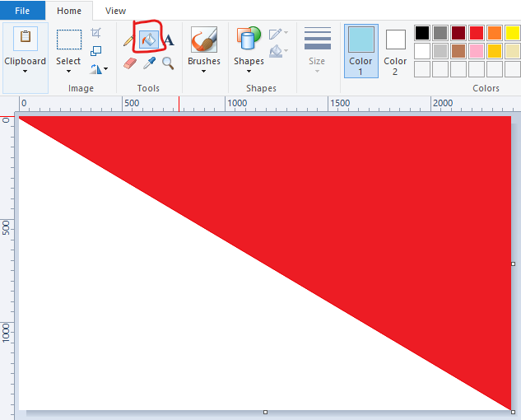Expand the Shapes dropdown arrow

(x=249, y=71)
